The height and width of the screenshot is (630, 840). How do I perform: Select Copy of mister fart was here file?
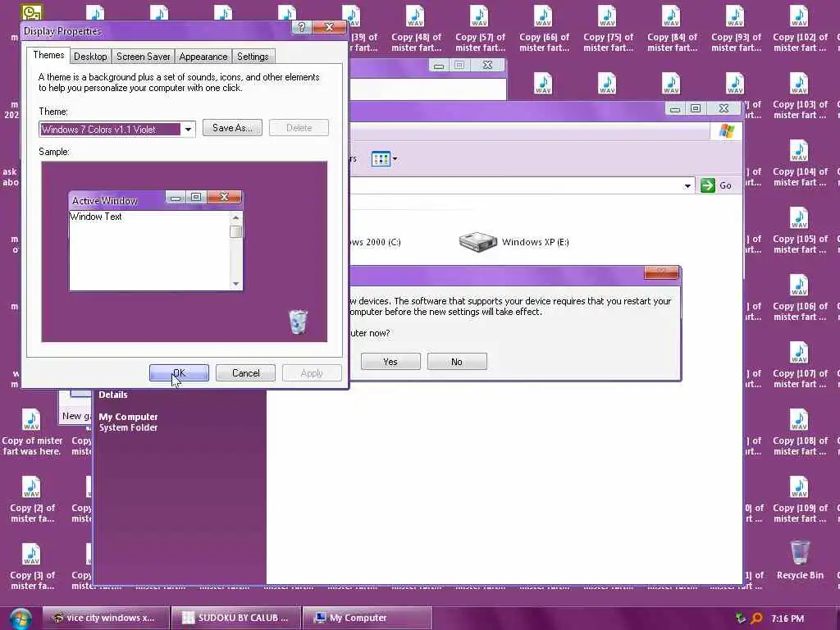[32, 433]
